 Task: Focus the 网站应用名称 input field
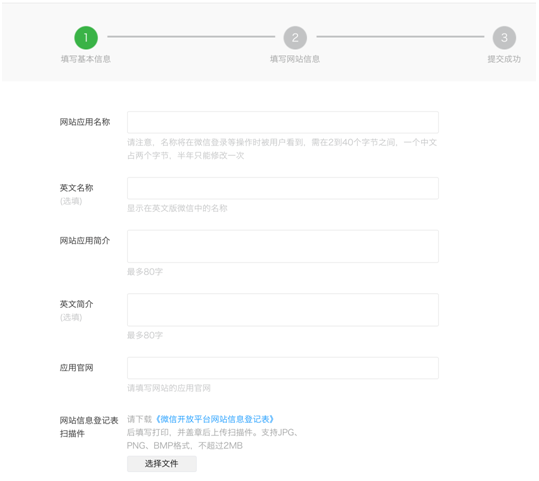283,122
